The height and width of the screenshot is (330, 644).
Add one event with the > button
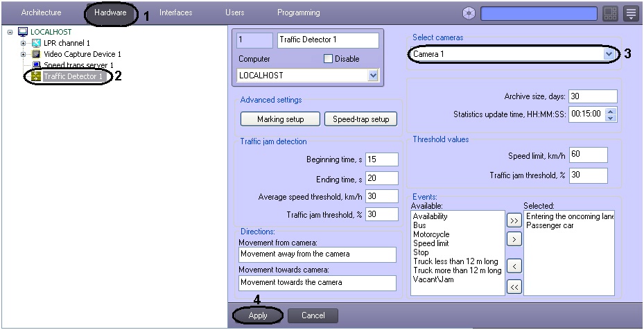pyautogui.click(x=514, y=238)
